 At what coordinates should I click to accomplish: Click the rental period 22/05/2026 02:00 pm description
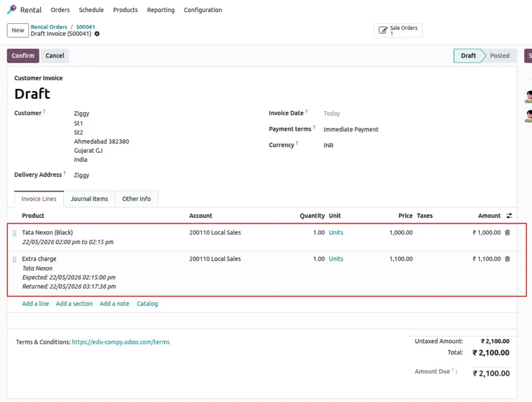click(68, 242)
